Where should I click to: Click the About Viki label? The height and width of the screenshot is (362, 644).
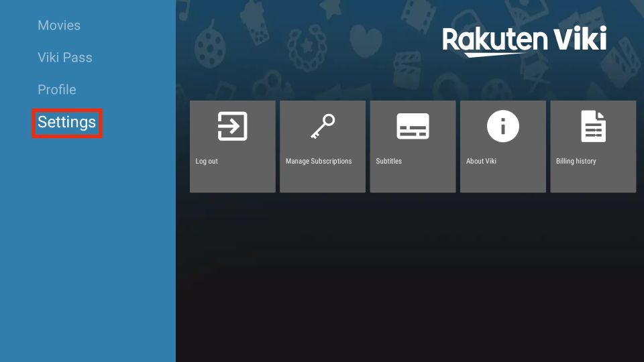pyautogui.click(x=481, y=162)
